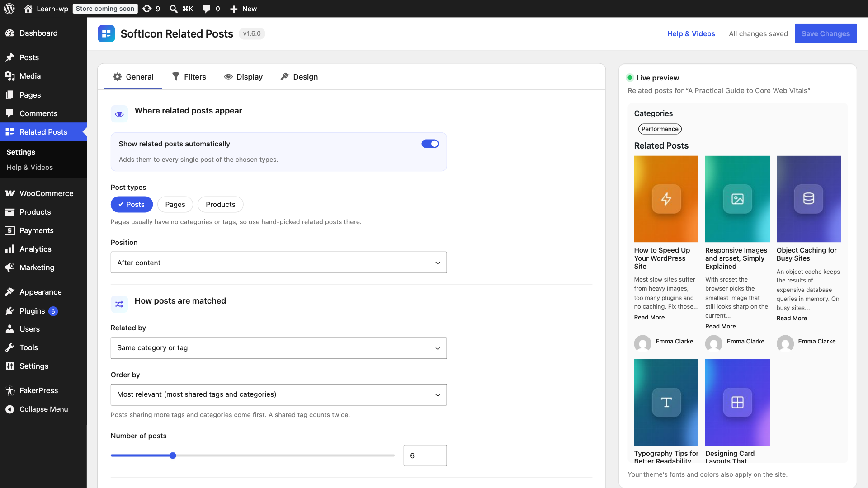Switch to the Design tab

pos(299,77)
